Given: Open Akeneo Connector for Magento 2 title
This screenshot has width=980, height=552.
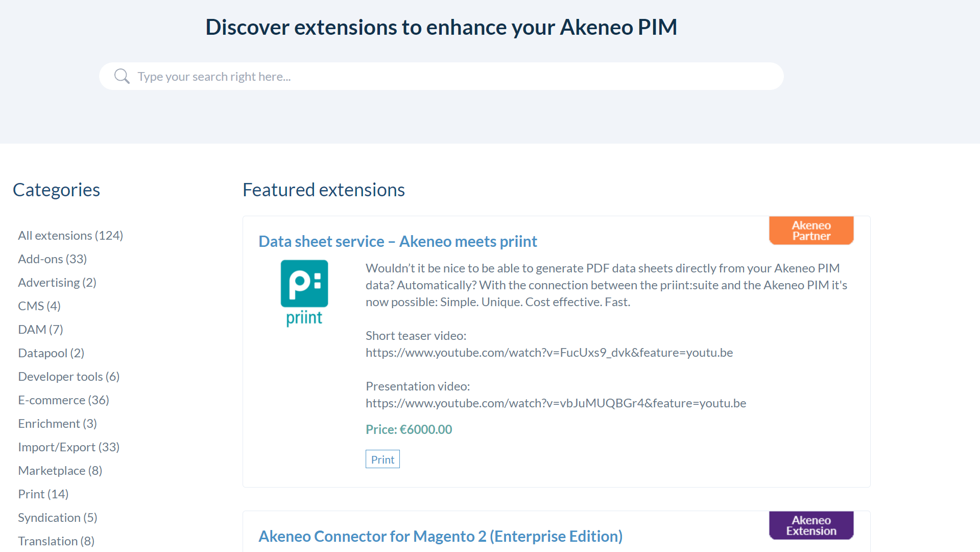Looking at the screenshot, I should [x=440, y=536].
